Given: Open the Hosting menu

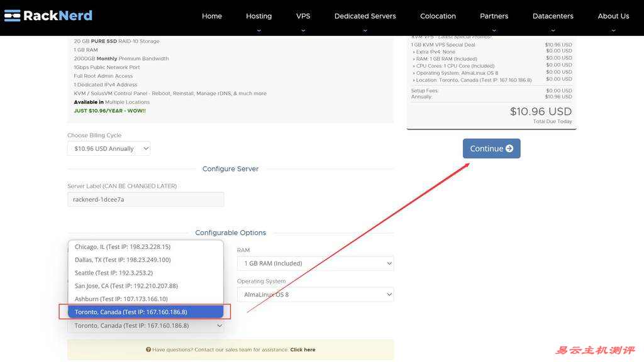Looking at the screenshot, I should click(258, 16).
